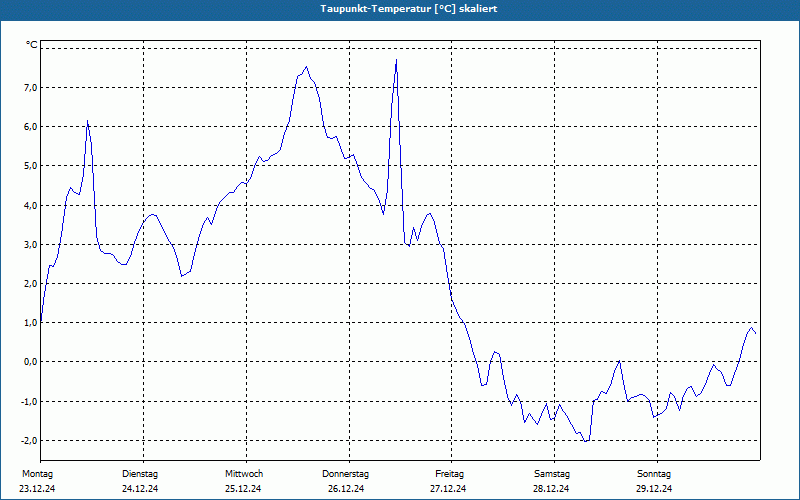800x500 pixels.
Task: Select the 'Sonntag' day label
Action: [x=654, y=474]
